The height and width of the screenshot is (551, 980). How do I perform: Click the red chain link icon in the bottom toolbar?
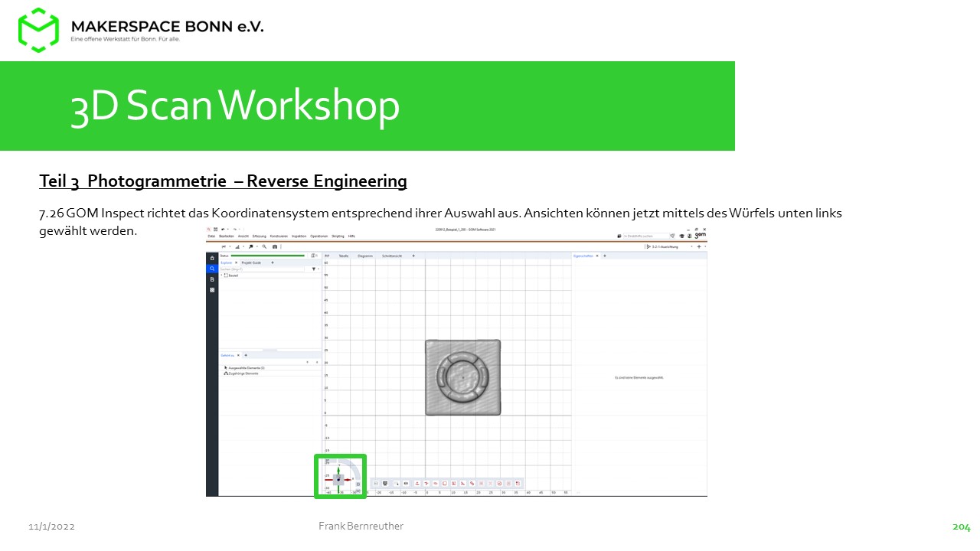coord(472,484)
